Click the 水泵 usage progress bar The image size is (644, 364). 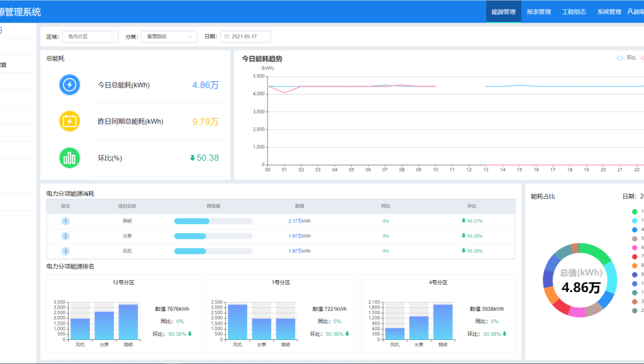[x=213, y=236]
